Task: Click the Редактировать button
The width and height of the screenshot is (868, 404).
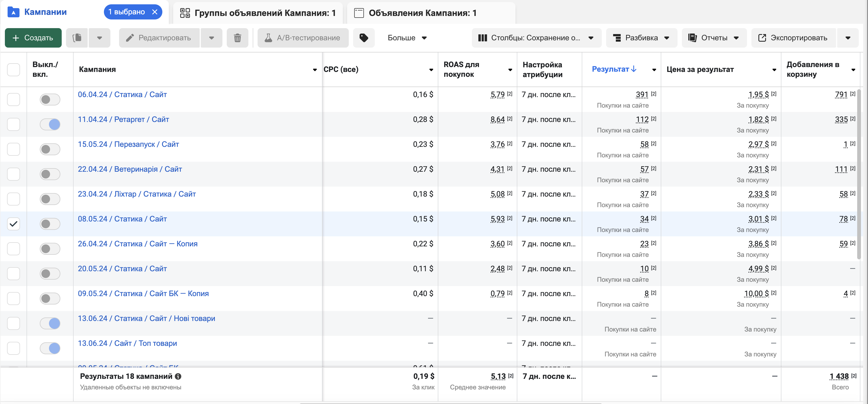Action: pyautogui.click(x=159, y=38)
